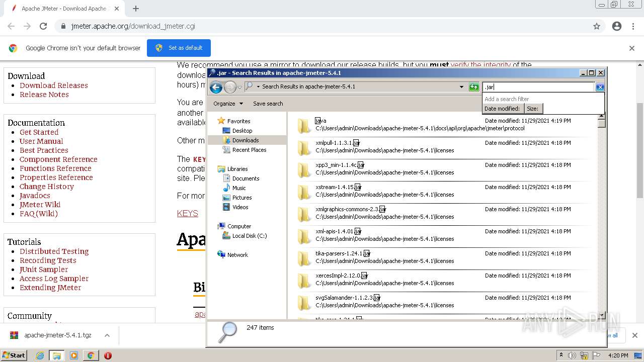Image resolution: width=644 pixels, height=362 pixels.
Task: Open the KEYS link
Action: 188,213
